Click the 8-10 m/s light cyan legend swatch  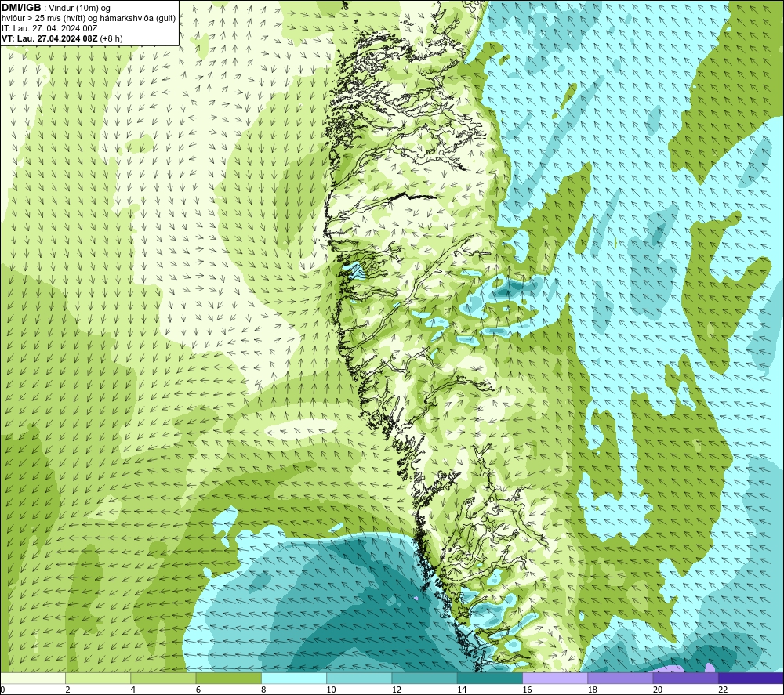tap(294, 678)
